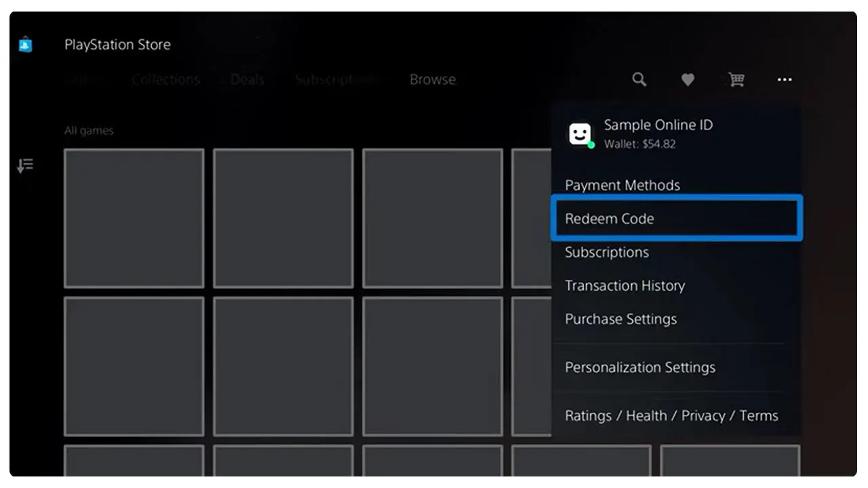Select Redeem Code in the menu
The height and width of the screenshot is (488, 868).
coord(677,218)
